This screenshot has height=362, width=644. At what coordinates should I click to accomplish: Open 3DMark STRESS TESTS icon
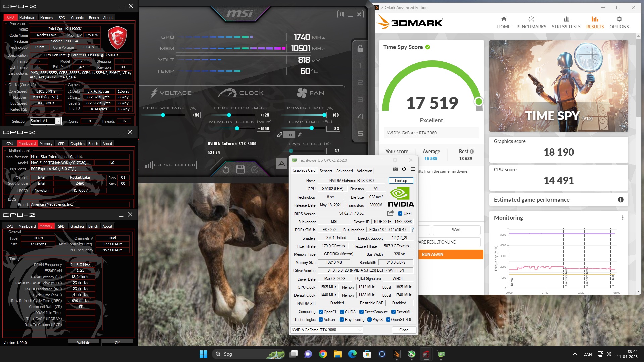(x=566, y=19)
